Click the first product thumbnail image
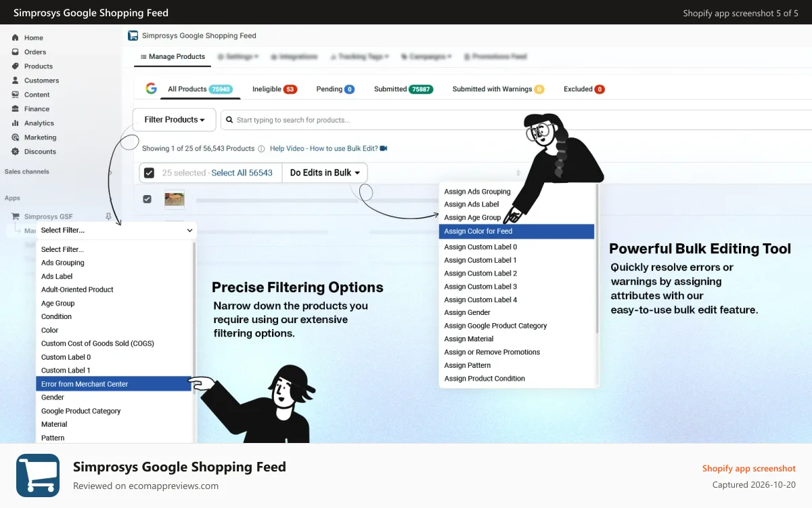The height and width of the screenshot is (508, 812). pyautogui.click(x=175, y=199)
